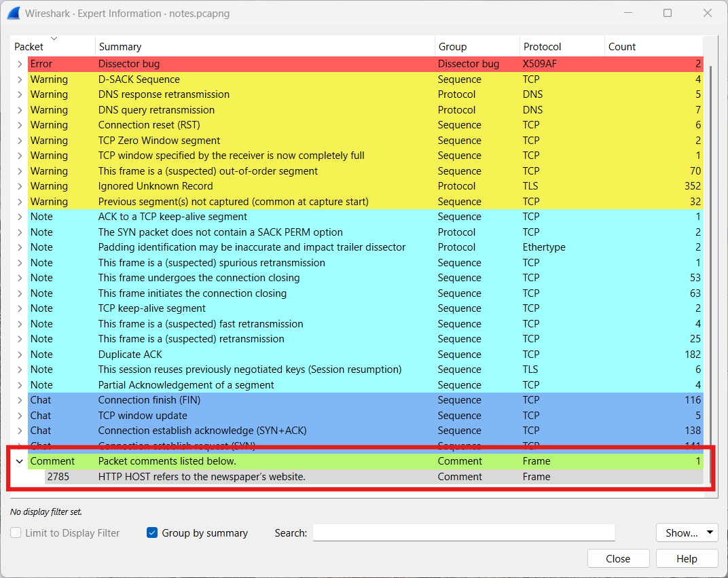Toggle the Group by summary checkbox
The height and width of the screenshot is (578, 728).
(x=152, y=533)
